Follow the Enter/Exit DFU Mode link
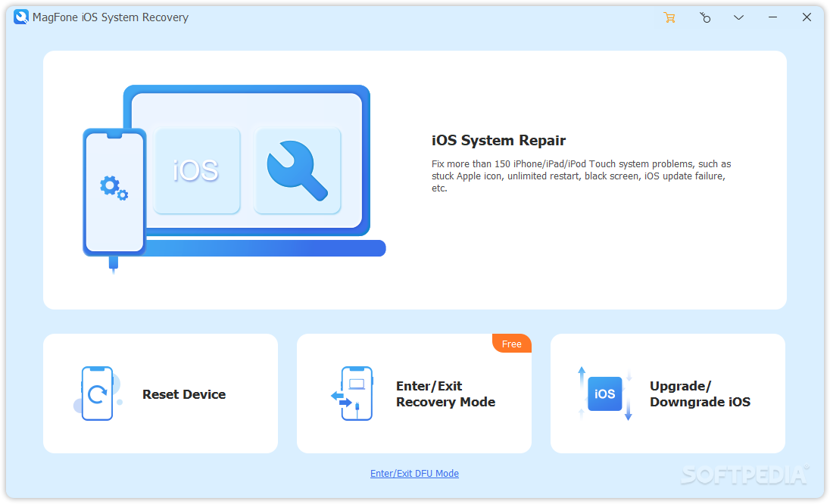Image resolution: width=830 pixels, height=504 pixels. (414, 473)
